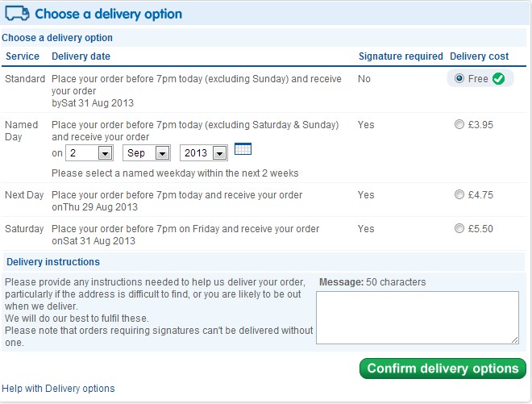Click the green checkmark beside Free
Screen dimensions: 532x404
[498, 79]
